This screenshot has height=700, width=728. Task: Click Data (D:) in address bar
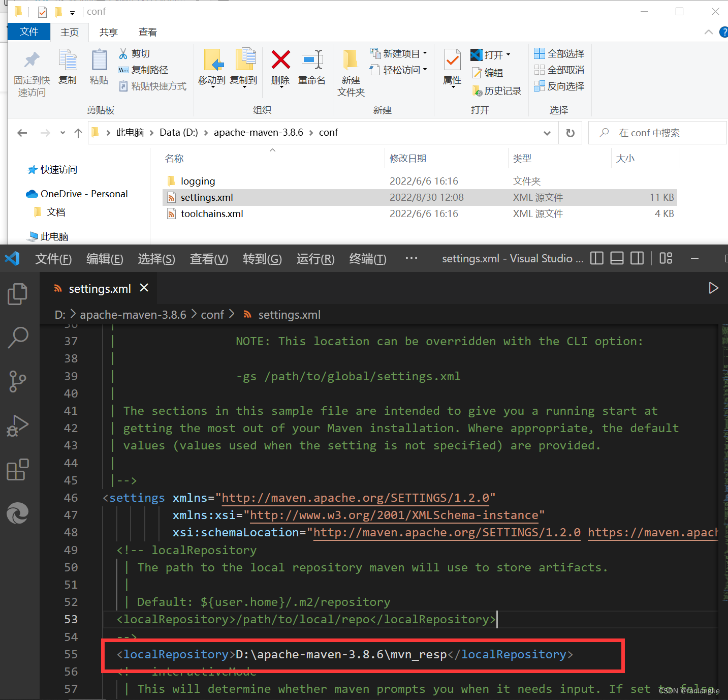[x=179, y=133]
